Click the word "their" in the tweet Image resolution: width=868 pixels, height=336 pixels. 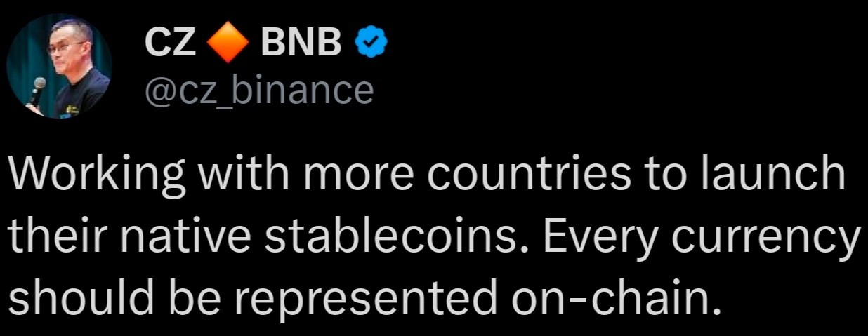(57, 238)
